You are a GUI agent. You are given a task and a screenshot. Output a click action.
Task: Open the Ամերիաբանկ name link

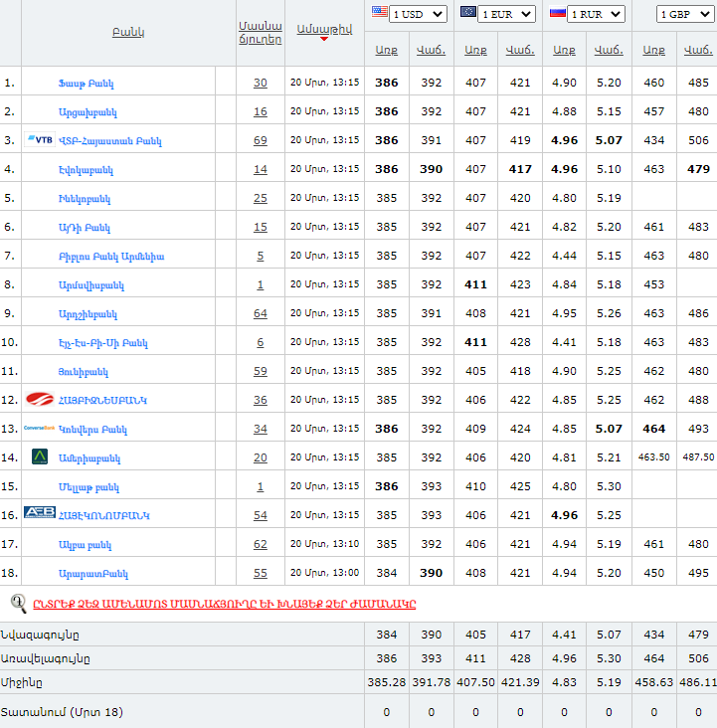point(90,458)
